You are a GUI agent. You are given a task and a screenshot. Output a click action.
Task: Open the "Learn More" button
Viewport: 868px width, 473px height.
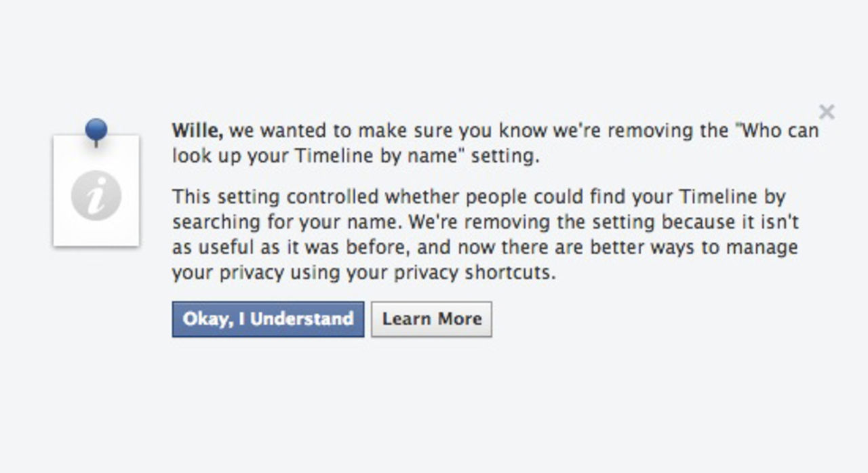(431, 319)
